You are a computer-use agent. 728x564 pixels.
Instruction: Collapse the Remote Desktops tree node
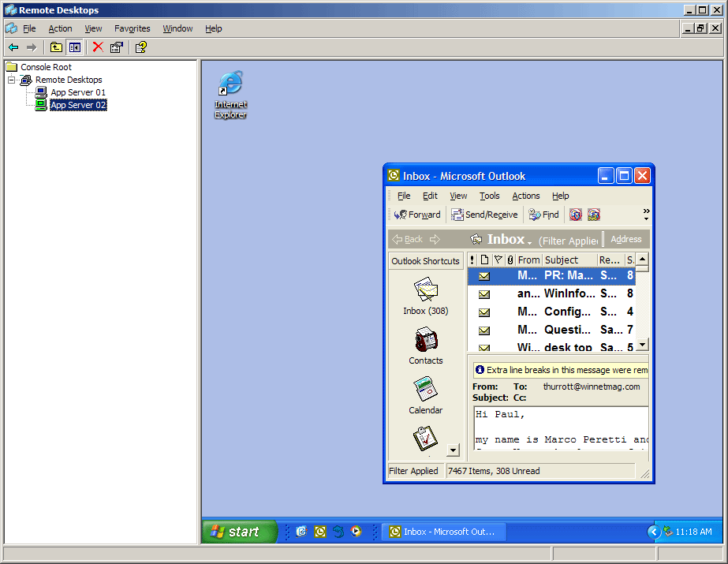[x=12, y=80]
